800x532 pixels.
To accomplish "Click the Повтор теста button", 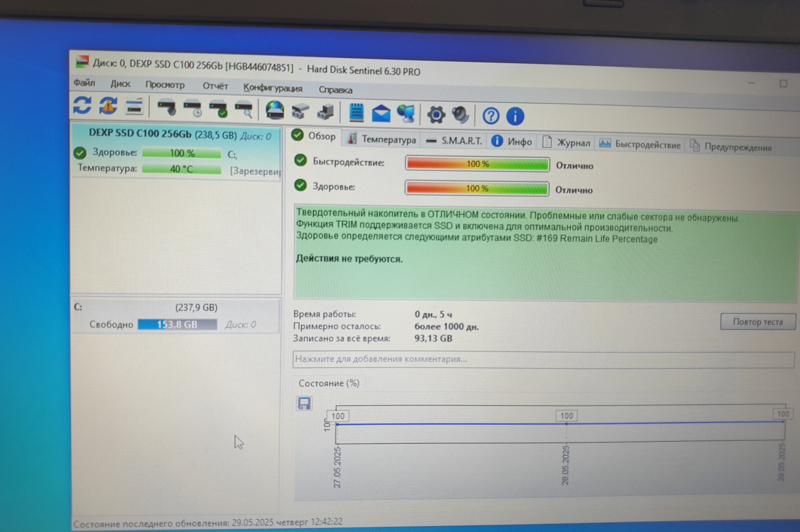I will pyautogui.click(x=758, y=322).
